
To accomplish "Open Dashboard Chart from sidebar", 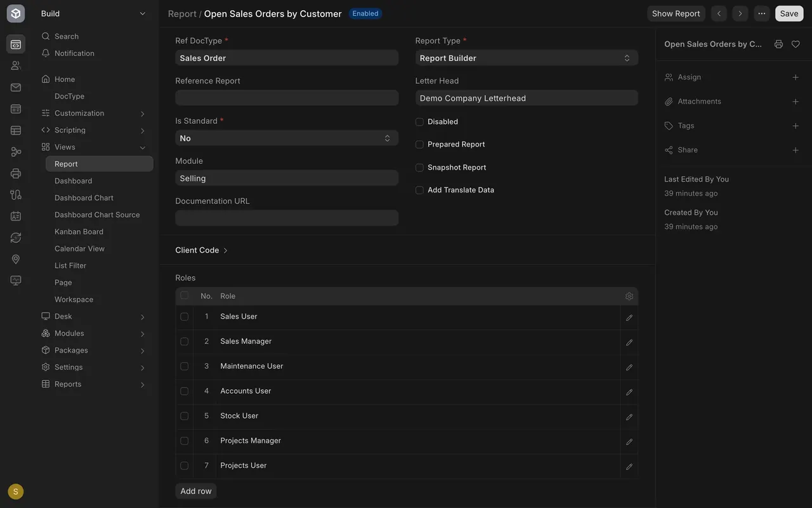I will 99,198.
